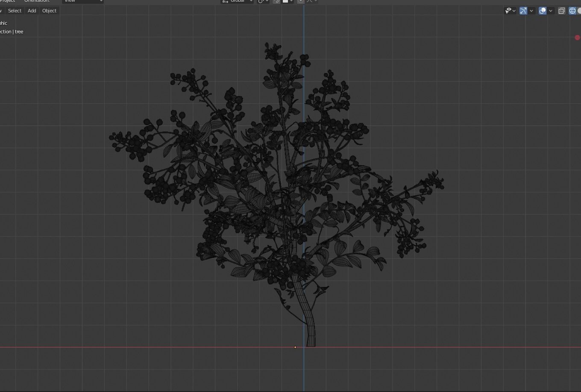Open the Global transform orientation dropdown
This screenshot has height=392, width=581.
[x=237, y=1]
